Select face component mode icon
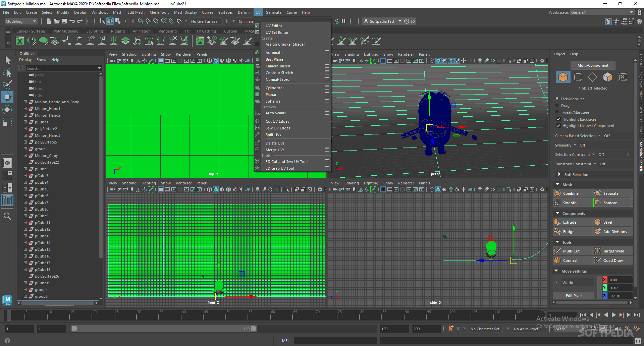This screenshot has height=346, width=644. click(607, 77)
